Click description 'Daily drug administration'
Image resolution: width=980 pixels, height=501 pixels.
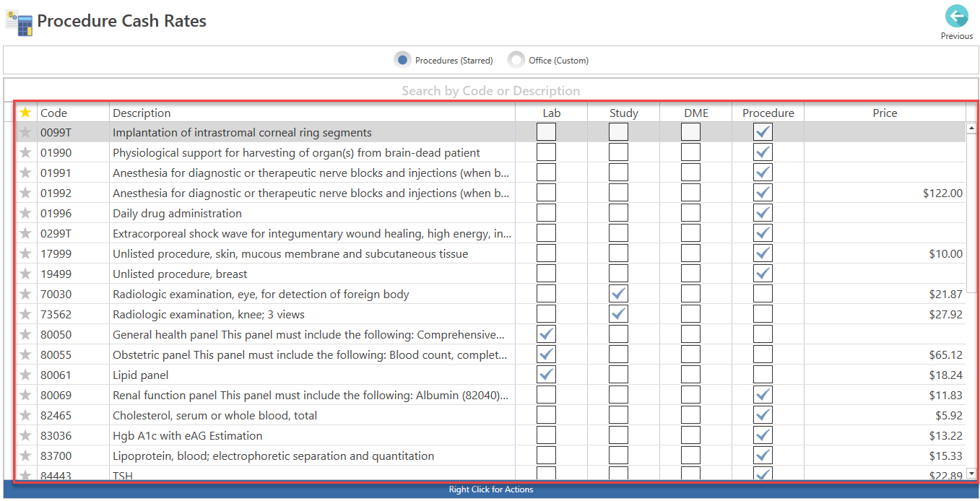coord(177,214)
